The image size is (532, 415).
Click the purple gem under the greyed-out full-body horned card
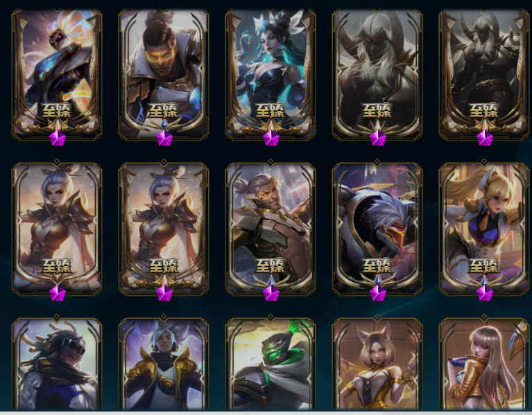[x=485, y=138]
